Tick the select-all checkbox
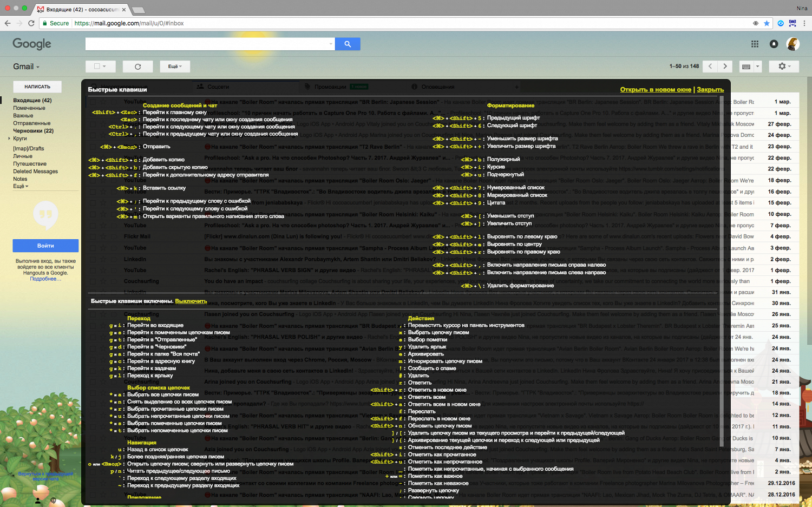This screenshot has width=812, height=507. point(97,66)
